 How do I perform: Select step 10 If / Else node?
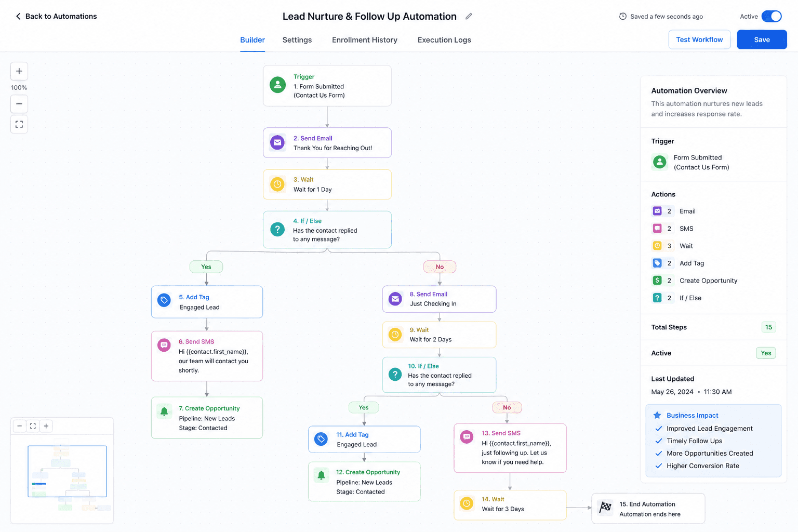coord(439,375)
